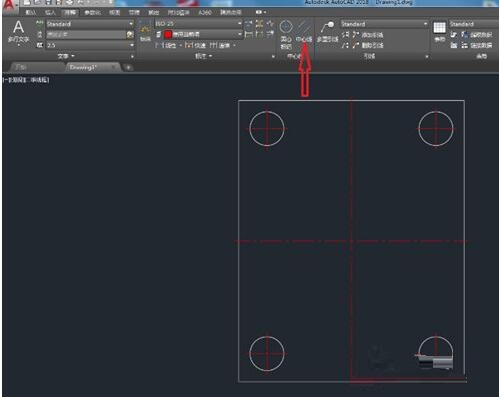
Task: Expand the Text panel title
Action: tap(65, 56)
